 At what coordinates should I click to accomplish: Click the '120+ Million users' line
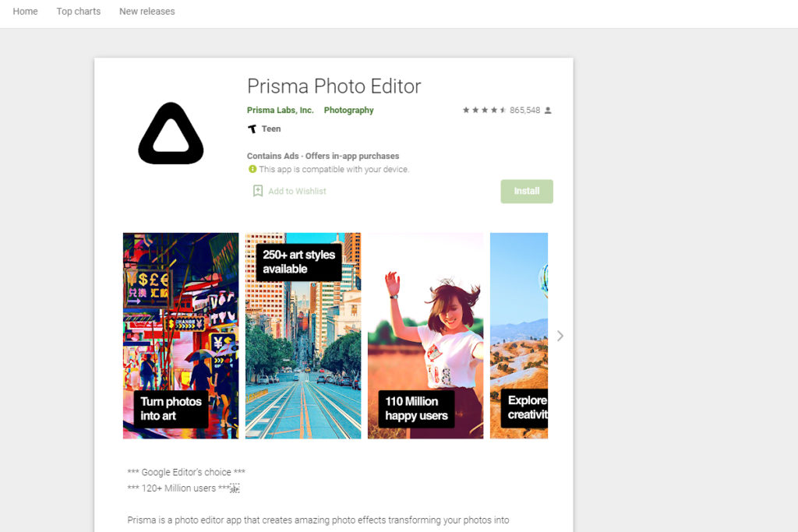click(x=183, y=488)
